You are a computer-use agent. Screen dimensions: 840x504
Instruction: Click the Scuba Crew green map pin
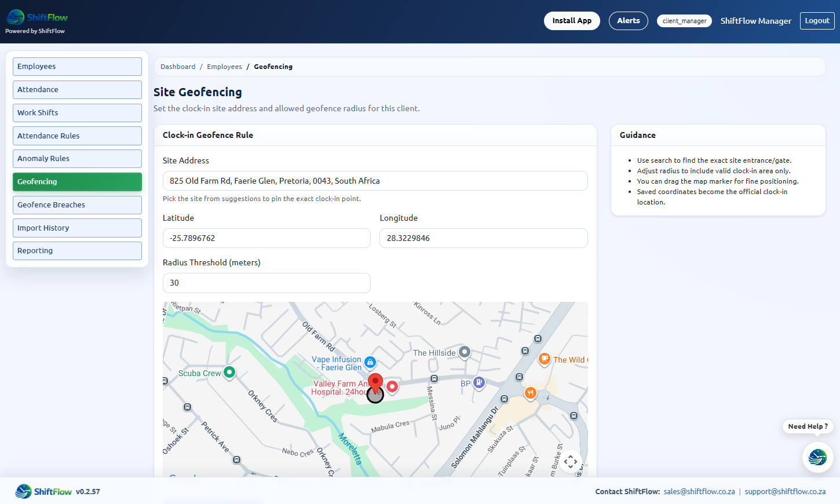[x=229, y=372]
